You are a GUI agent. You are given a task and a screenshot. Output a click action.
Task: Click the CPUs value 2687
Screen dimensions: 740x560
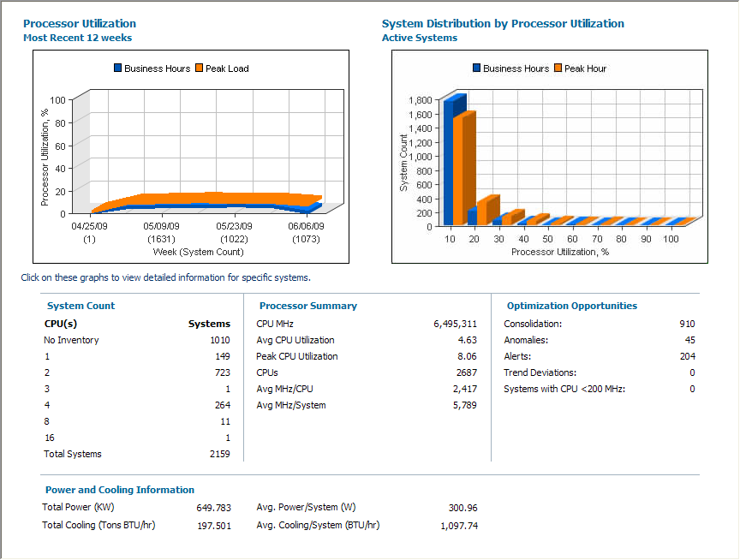pos(467,372)
